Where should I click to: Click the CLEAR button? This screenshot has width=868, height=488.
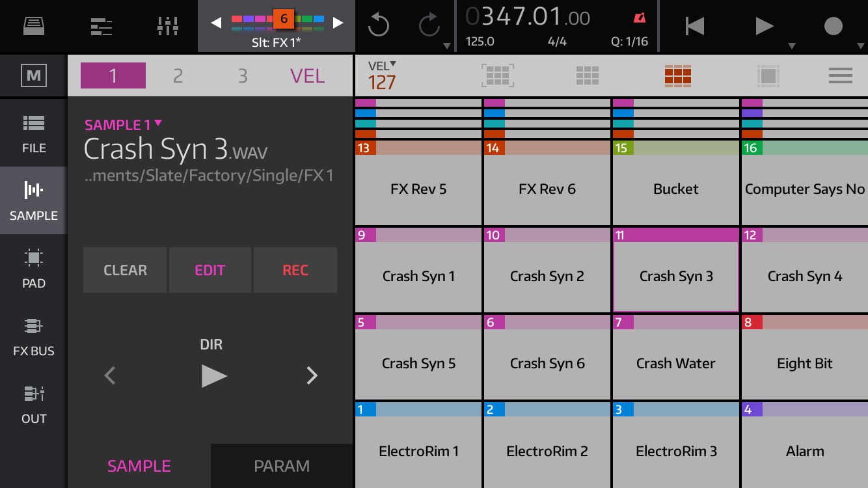(x=125, y=270)
